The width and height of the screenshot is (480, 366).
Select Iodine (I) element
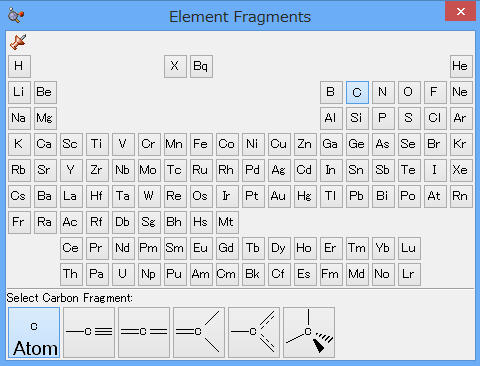click(435, 170)
